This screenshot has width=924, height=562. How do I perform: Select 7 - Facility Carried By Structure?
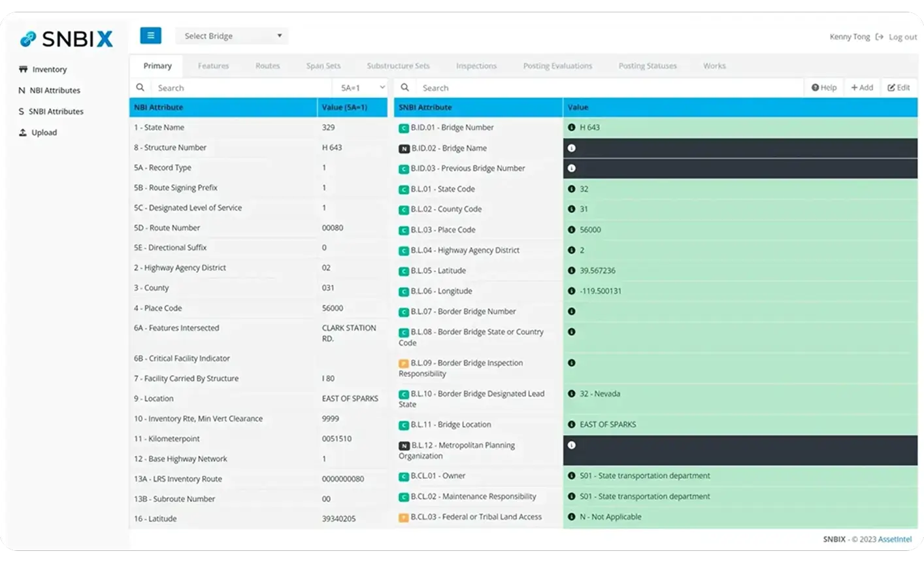pyautogui.click(x=258, y=378)
